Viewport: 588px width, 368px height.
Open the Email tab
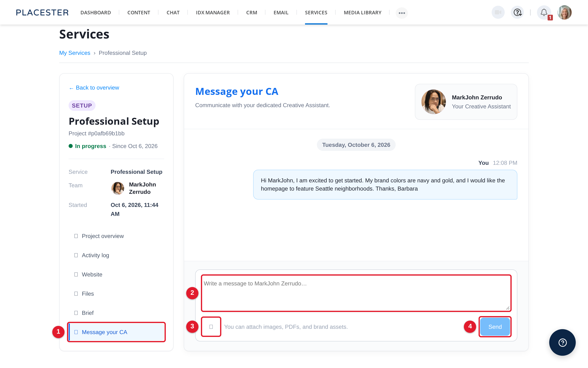pos(281,13)
